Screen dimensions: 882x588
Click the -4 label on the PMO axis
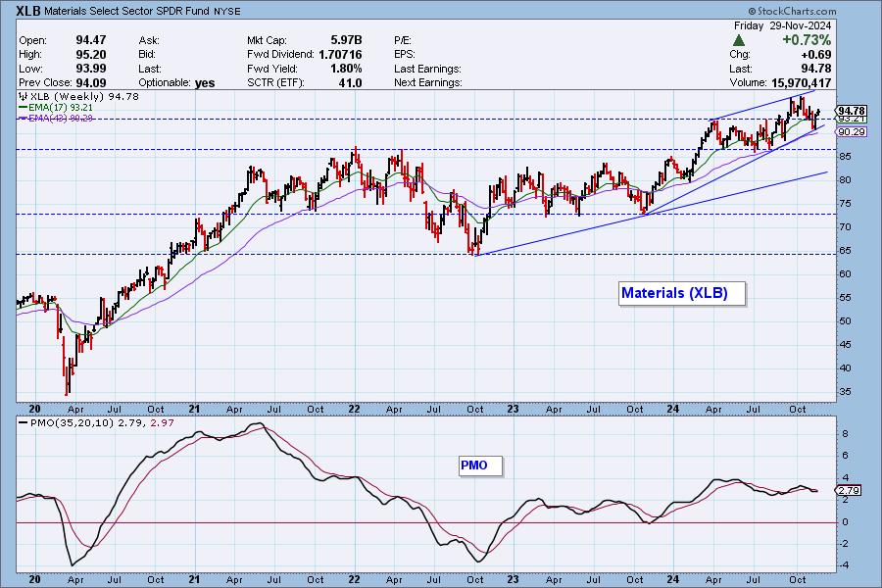tap(845, 565)
